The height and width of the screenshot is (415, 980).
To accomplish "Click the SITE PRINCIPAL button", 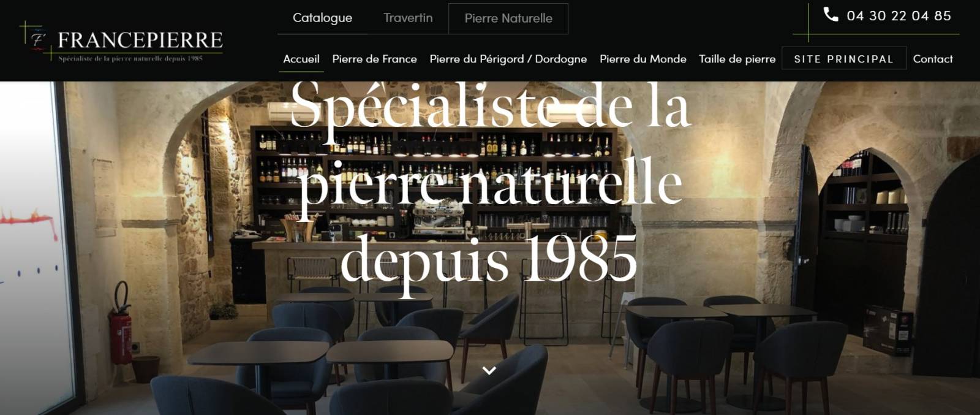I will [843, 59].
